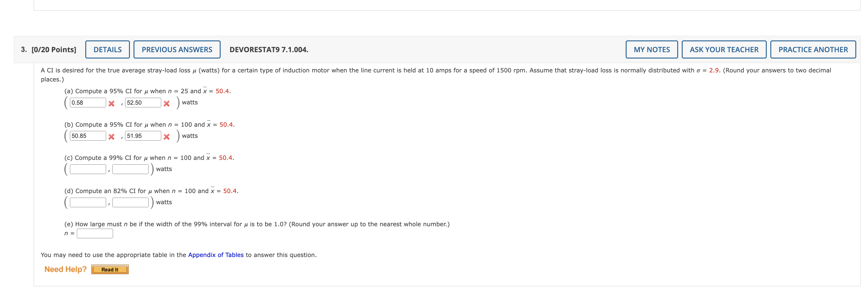
Task: Click the DETAILS button for question 3
Action: tap(107, 49)
